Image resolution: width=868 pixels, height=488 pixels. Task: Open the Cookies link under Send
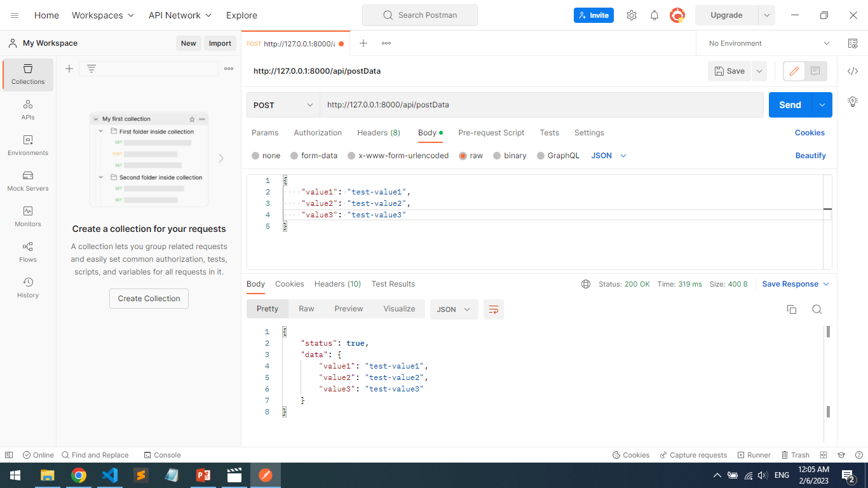(810, 133)
